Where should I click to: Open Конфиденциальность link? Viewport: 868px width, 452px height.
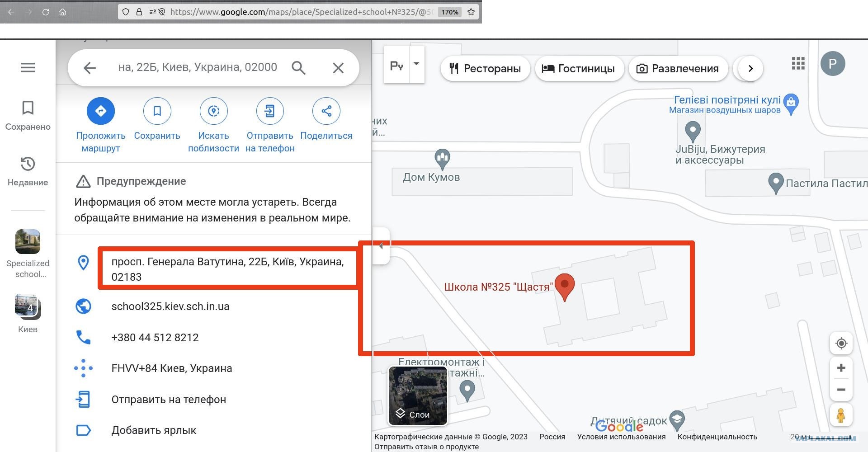pyautogui.click(x=717, y=437)
